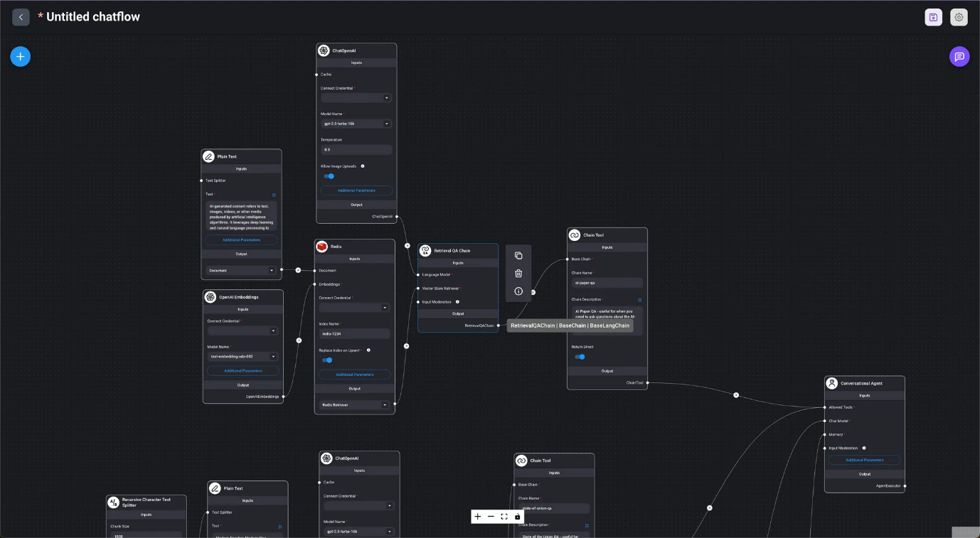Screen dimensions: 980x538
Task: Save the chatflow with the save icon
Action: (x=933, y=17)
